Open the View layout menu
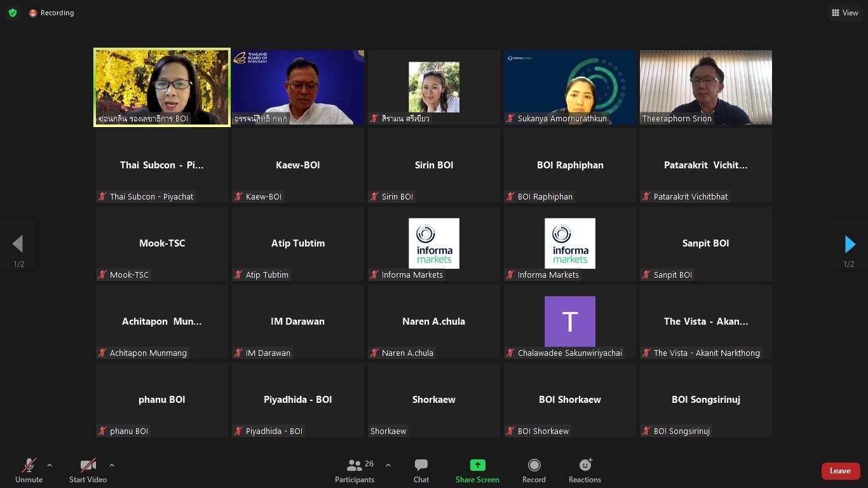 [844, 13]
